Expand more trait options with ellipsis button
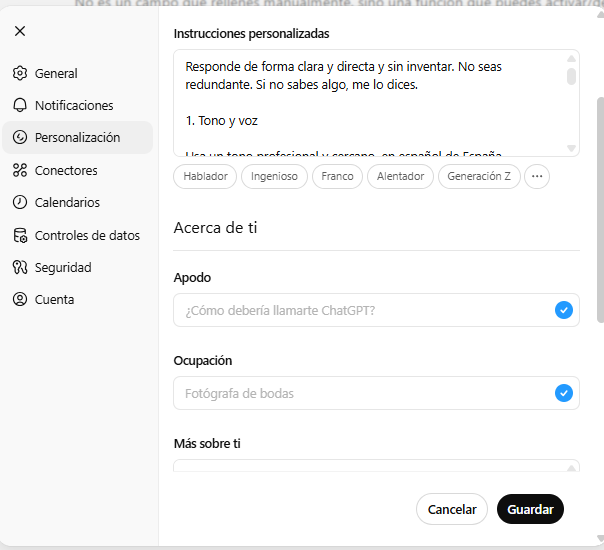This screenshot has height=550, width=604. [x=537, y=177]
